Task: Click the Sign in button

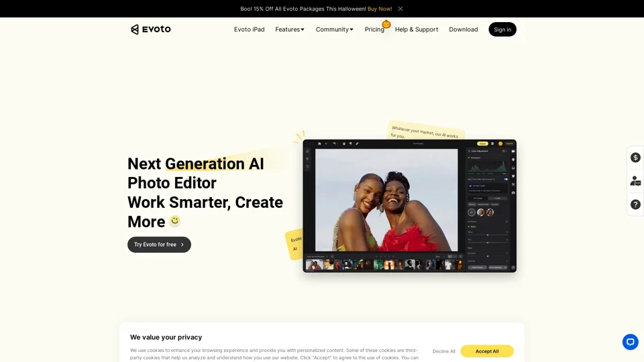Action: (x=502, y=29)
